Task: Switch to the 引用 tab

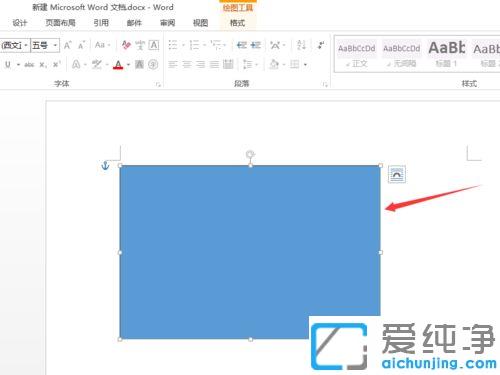Action: (101, 23)
